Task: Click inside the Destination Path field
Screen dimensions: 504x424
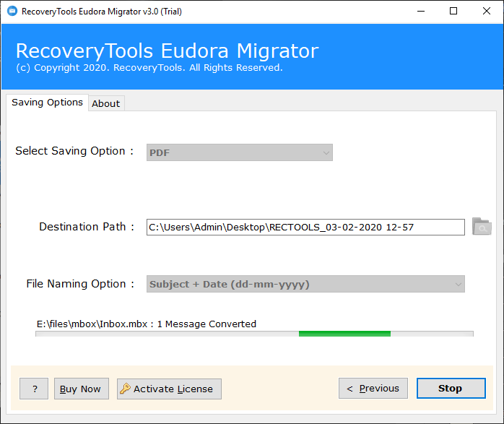Action: pyautogui.click(x=305, y=227)
